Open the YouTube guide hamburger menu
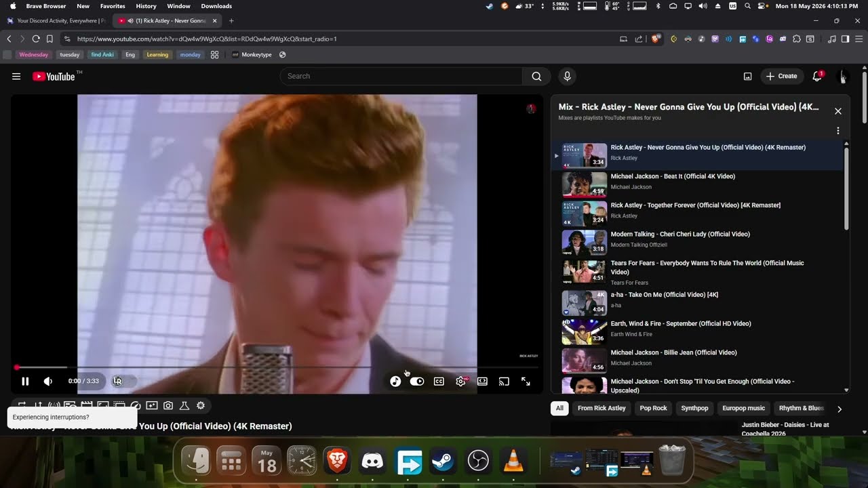 pyautogui.click(x=16, y=77)
